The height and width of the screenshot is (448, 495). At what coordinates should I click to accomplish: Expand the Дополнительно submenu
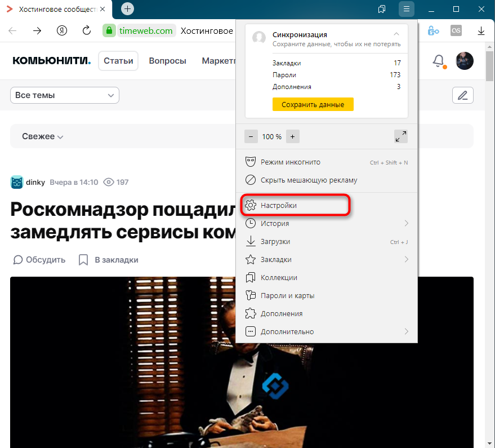(406, 332)
